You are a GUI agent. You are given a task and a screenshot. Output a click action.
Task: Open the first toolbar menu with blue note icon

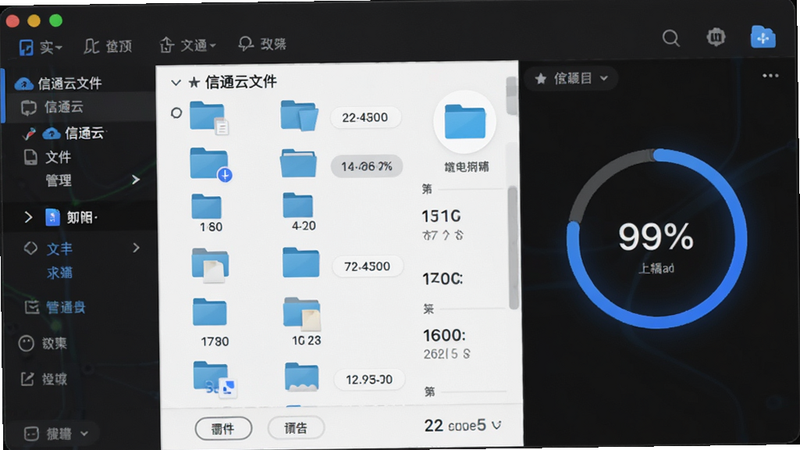coord(40,47)
